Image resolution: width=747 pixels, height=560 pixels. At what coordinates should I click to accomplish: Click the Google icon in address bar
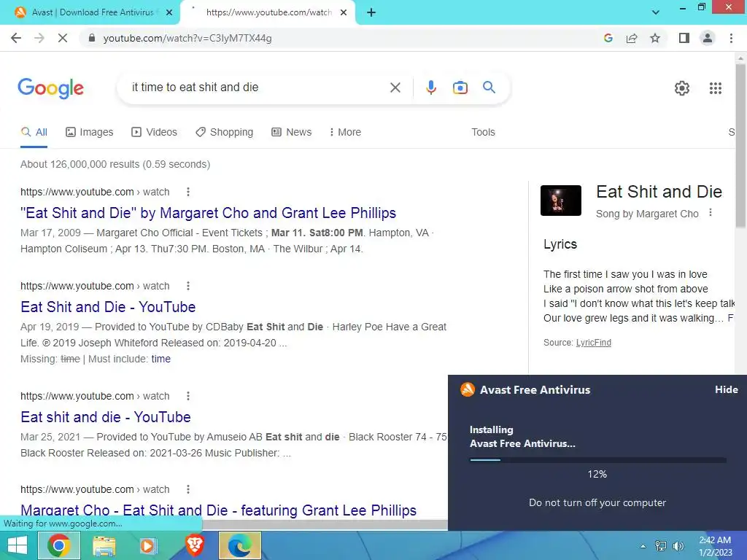pos(608,38)
